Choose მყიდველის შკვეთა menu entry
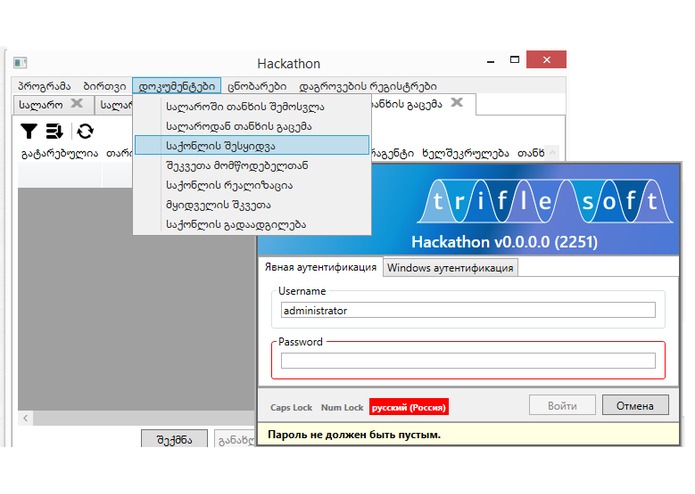 252,204
